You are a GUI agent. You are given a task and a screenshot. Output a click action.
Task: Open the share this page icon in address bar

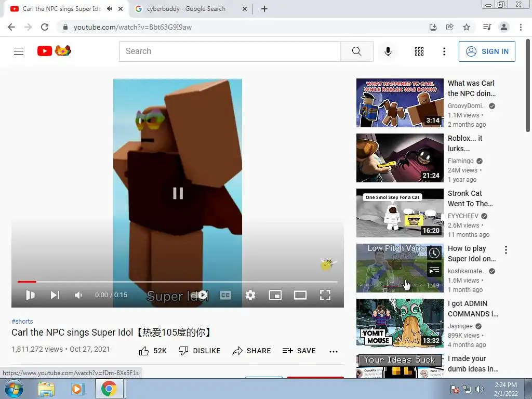[450, 27]
